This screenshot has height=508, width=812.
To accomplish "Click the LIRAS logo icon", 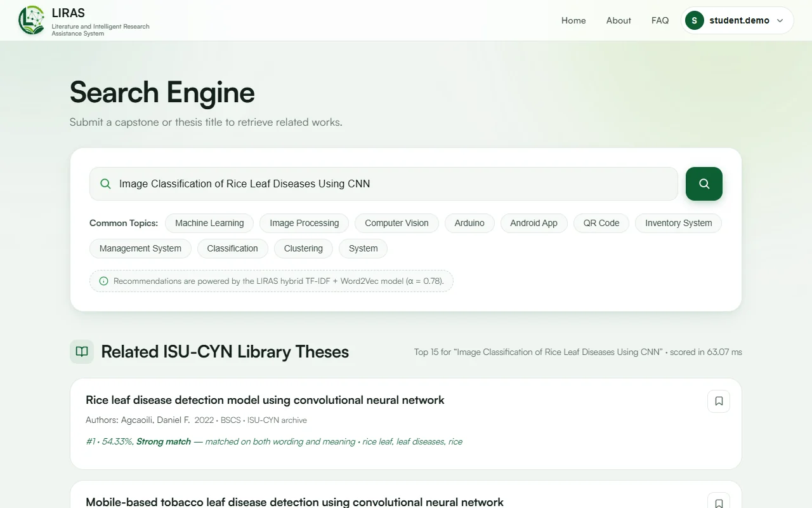I will (x=32, y=20).
